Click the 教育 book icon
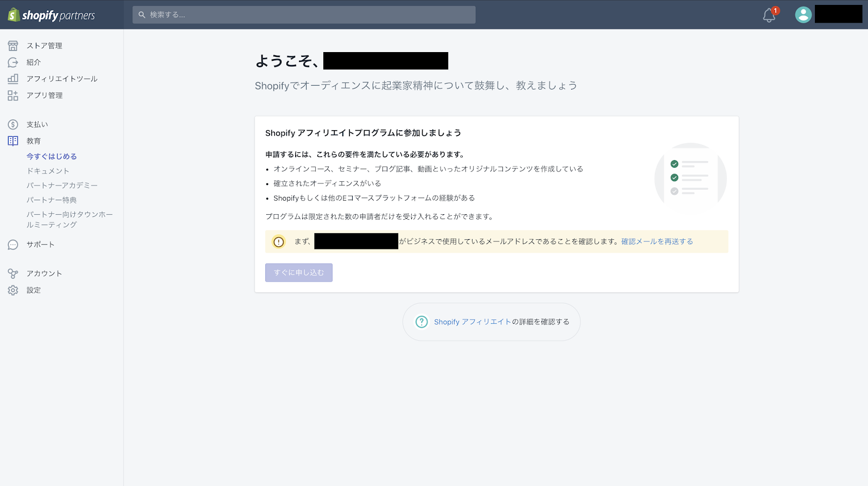Screen dimensions: 868x486 pos(13,141)
